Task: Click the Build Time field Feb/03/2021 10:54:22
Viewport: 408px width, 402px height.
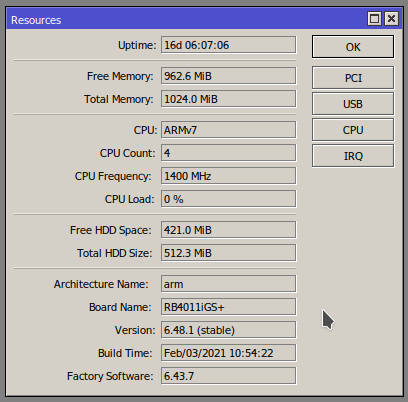Action: pos(229,353)
